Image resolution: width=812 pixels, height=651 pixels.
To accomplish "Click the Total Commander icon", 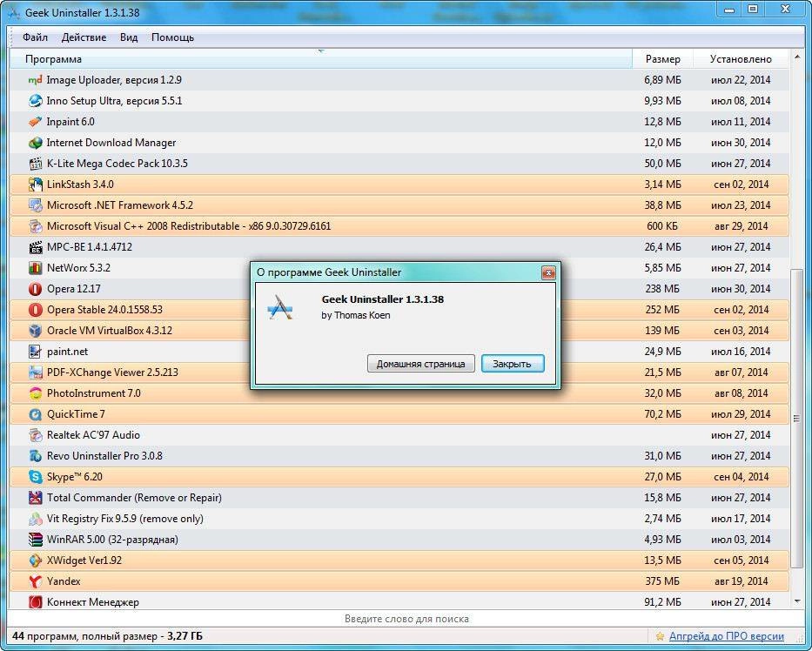I will point(35,498).
